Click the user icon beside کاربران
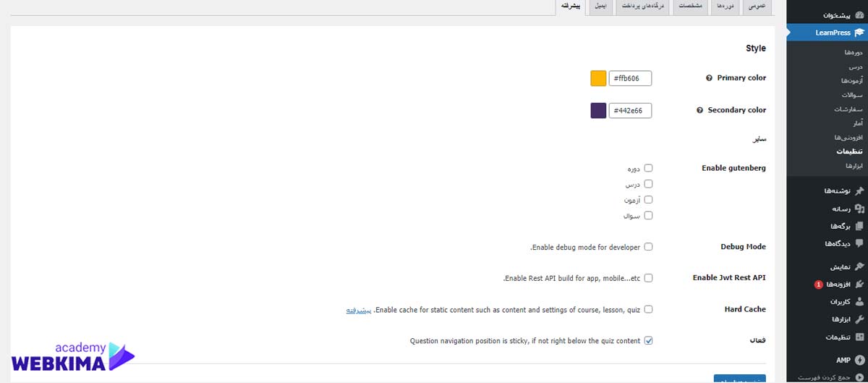Image resolution: width=868 pixels, height=383 pixels. click(x=859, y=301)
